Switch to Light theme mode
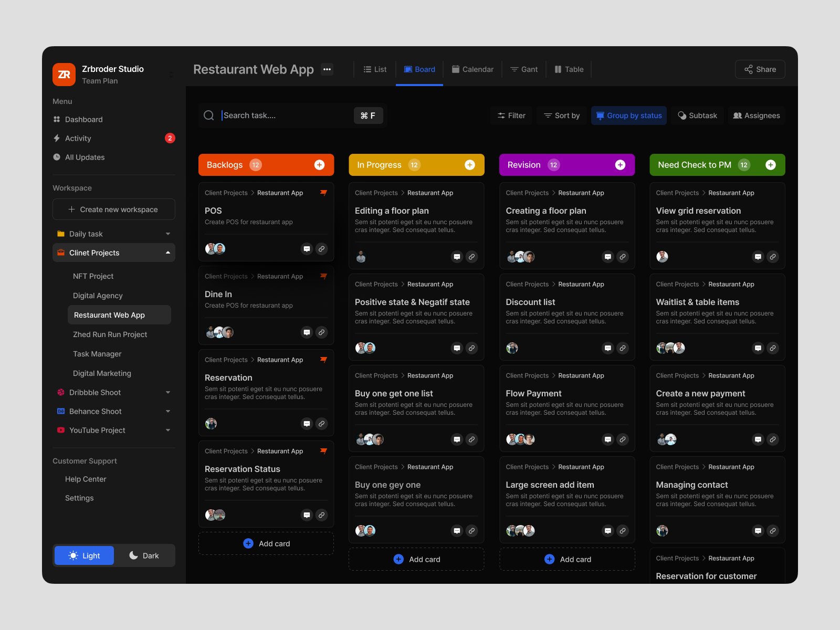 84,555
